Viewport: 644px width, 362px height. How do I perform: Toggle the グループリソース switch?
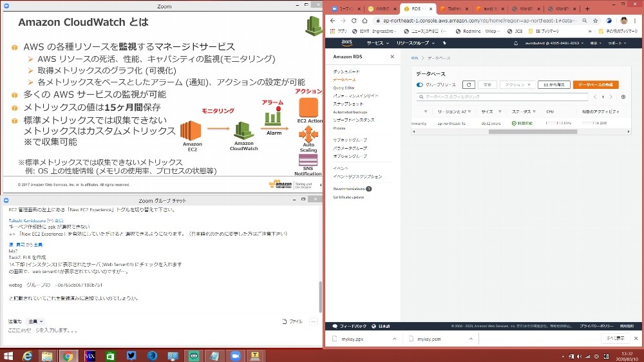point(420,85)
